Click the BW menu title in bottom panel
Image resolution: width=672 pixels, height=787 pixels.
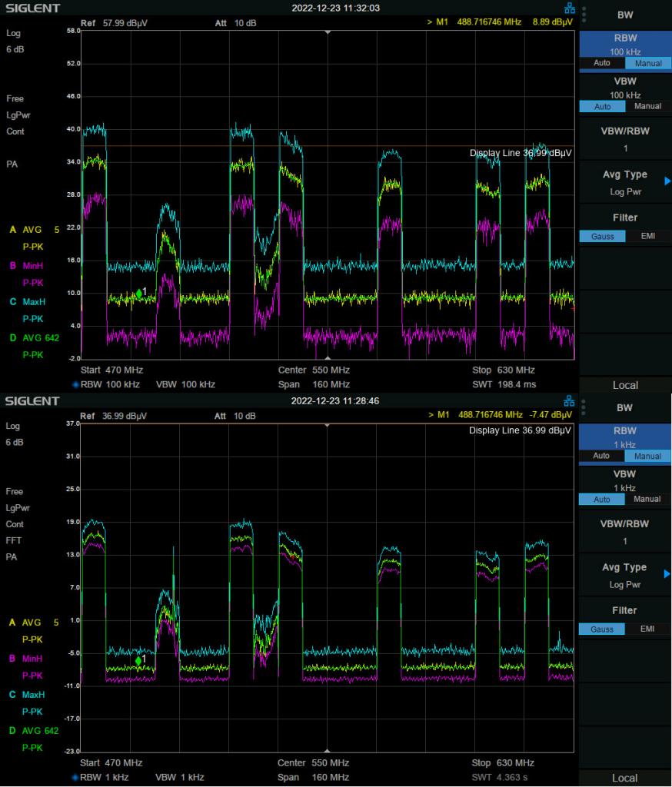pos(625,408)
